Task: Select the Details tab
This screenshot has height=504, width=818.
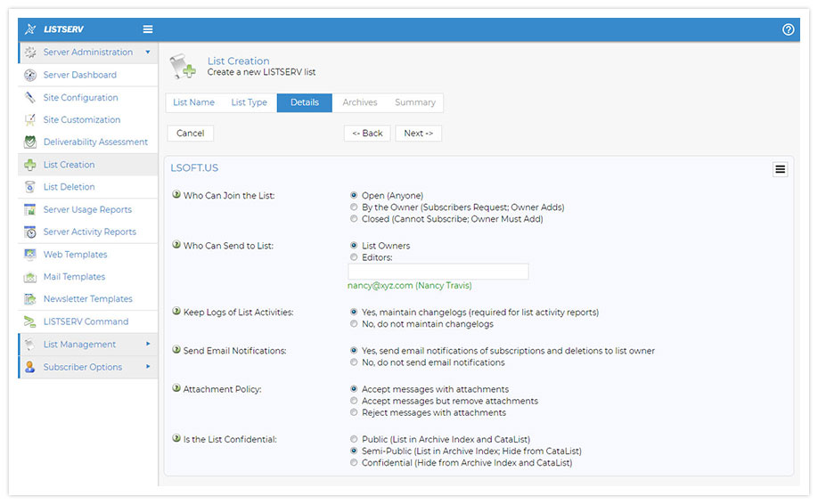Action: tap(304, 102)
